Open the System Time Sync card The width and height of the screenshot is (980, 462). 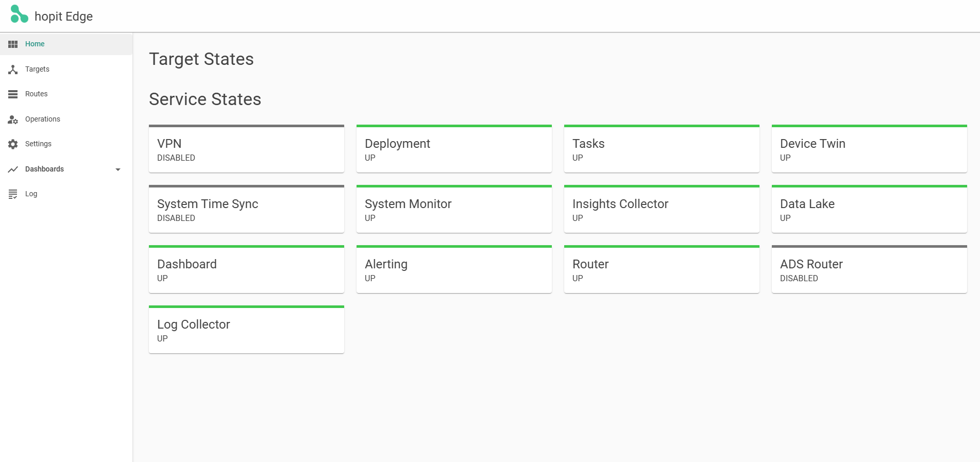246,210
